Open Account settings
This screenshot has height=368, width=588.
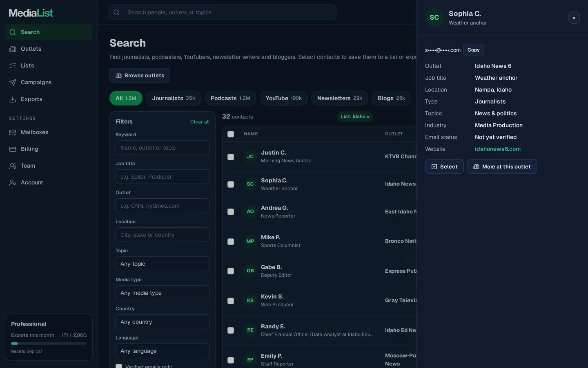click(x=49, y=182)
